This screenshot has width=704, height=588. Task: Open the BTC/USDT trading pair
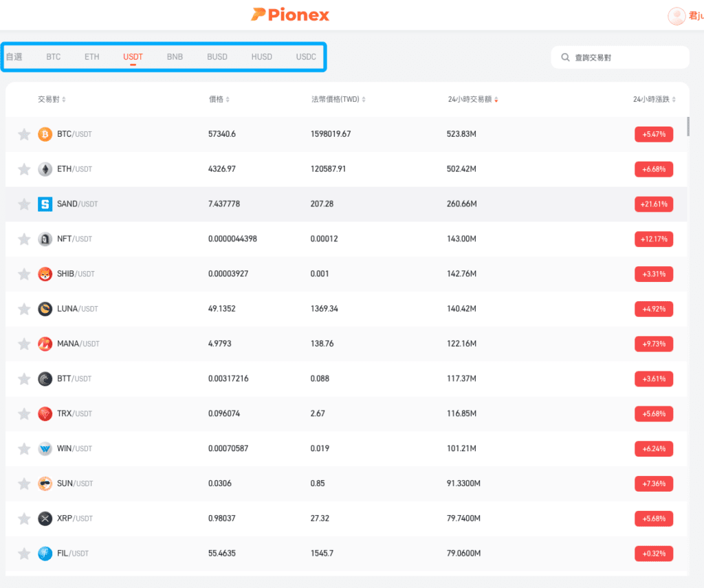[74, 134]
